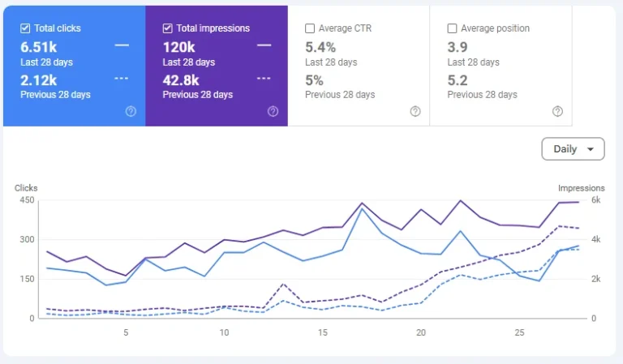Screen dimensions: 623x364
Task: Open help icon in Average position card
Action: [557, 111]
